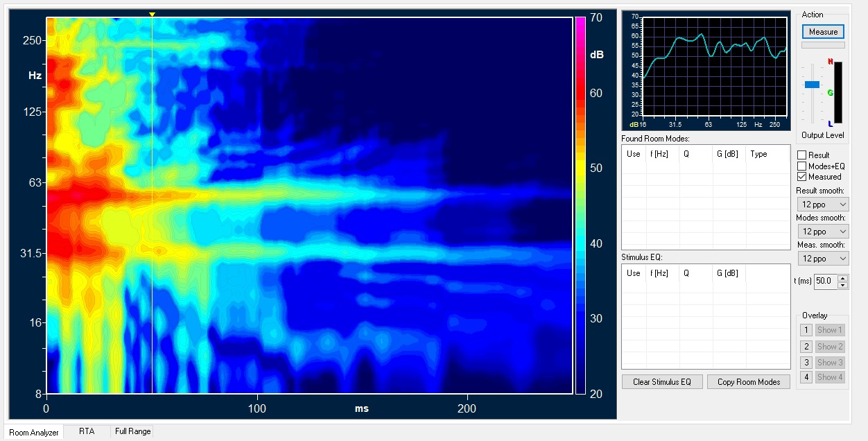Click the yellow time cursor marker above spectrogram
Screen dimensions: 868x441
coord(152,15)
